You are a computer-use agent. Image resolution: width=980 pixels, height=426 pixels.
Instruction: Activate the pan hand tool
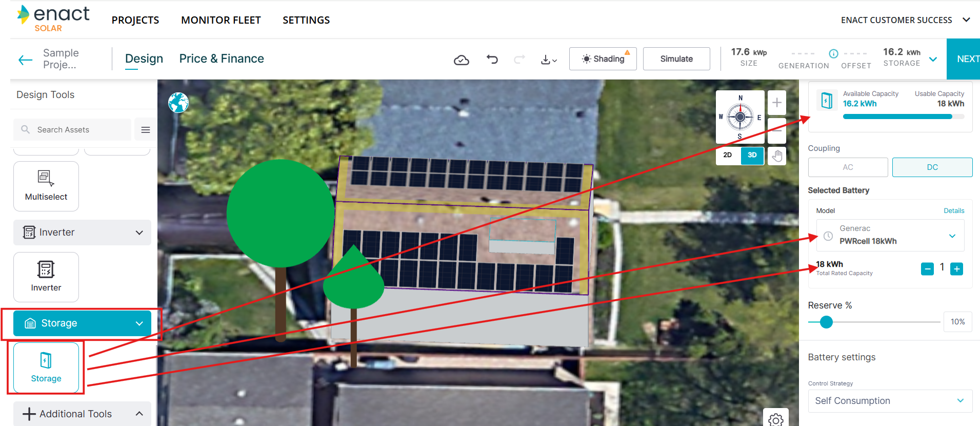[x=777, y=156]
